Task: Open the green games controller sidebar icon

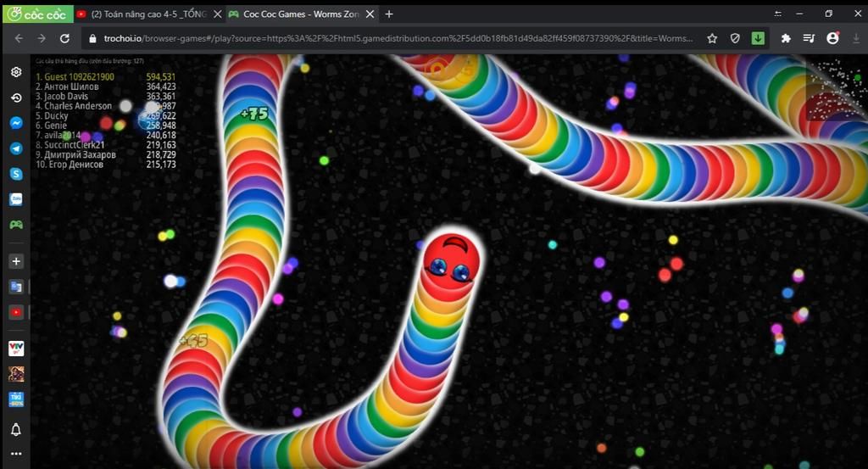Action: coord(16,225)
